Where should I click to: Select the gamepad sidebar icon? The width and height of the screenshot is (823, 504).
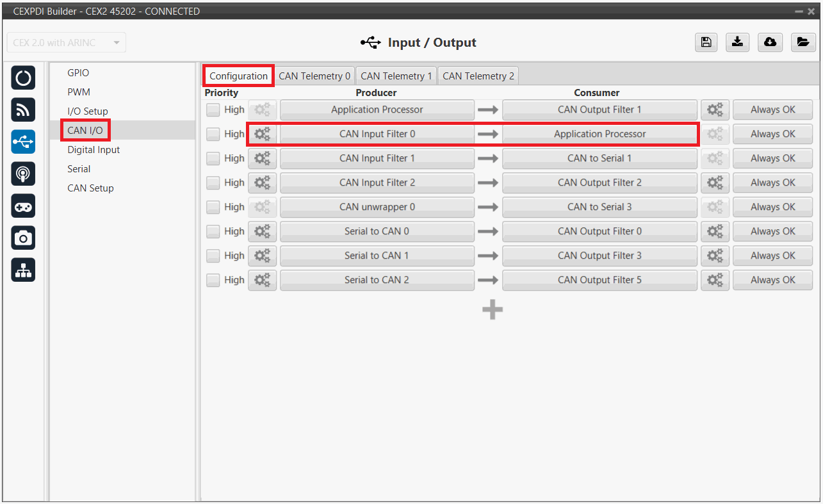(x=24, y=206)
